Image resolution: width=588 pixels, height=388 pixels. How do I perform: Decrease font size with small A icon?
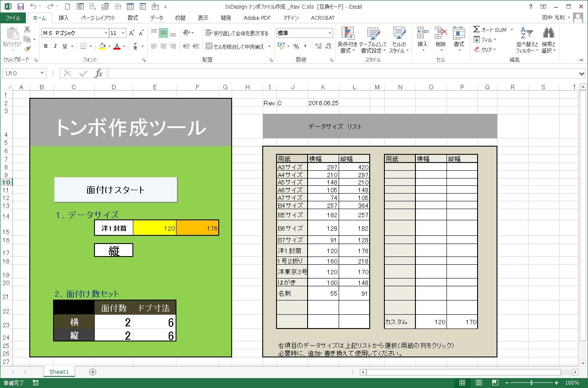pos(141,33)
